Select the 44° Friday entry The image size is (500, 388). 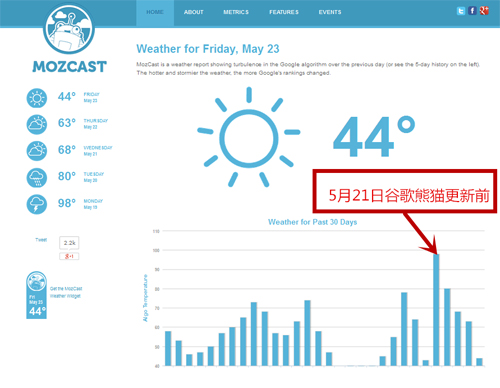coord(67,97)
